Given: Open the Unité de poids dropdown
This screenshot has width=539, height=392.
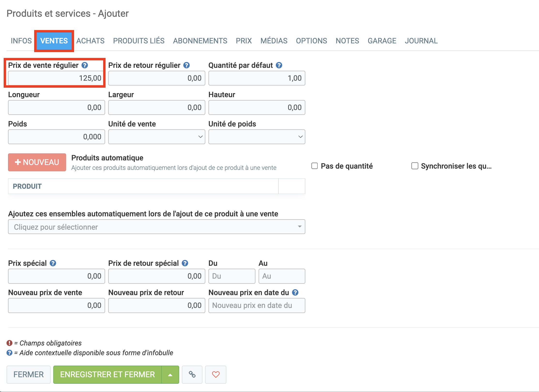Looking at the screenshot, I should [x=257, y=137].
